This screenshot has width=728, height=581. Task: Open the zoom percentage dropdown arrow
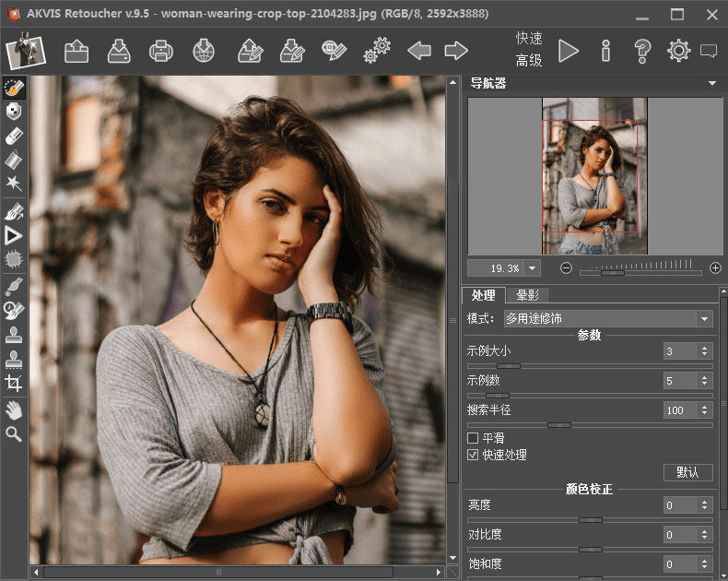point(533,268)
